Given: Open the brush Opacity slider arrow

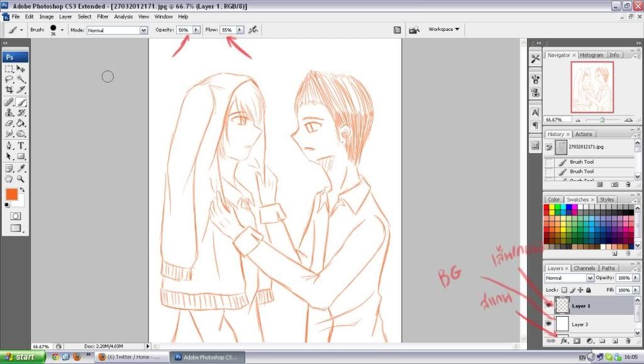Looking at the screenshot, I should [196, 30].
